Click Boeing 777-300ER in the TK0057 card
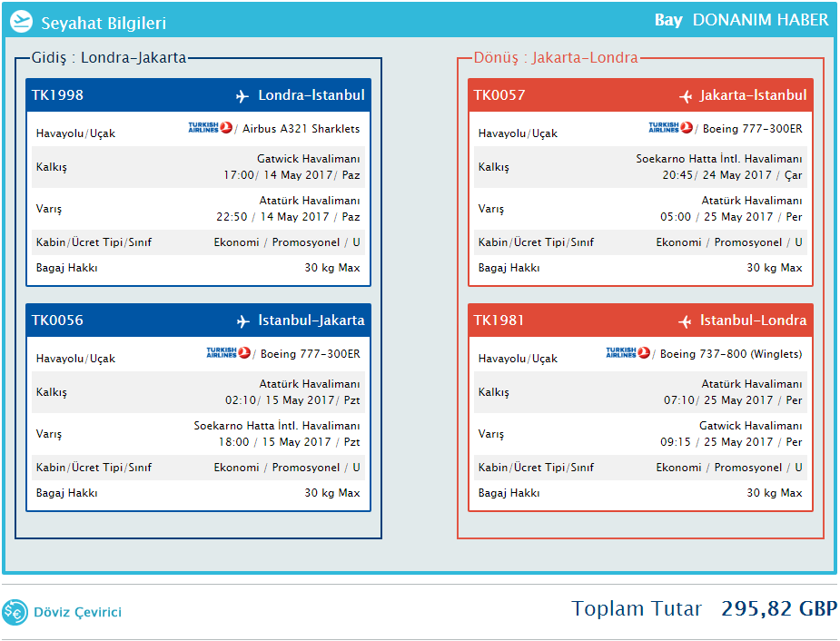Image resolution: width=840 pixels, height=641 pixels. 752,129
